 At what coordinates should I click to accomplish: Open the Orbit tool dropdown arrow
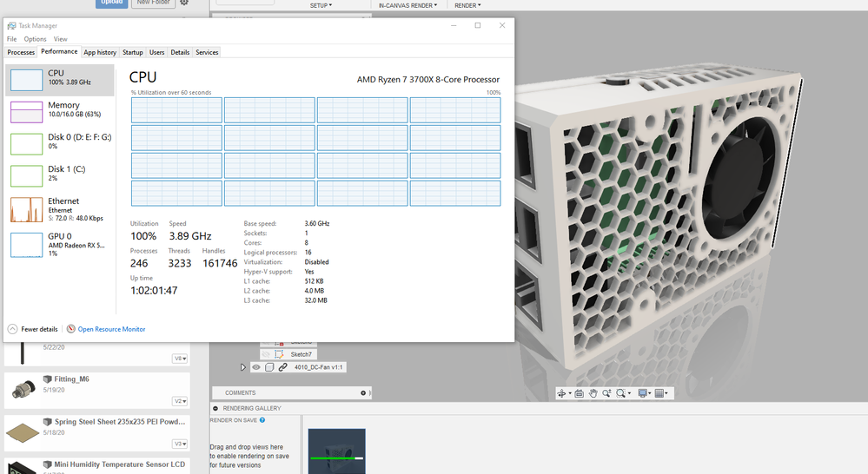pyautogui.click(x=570, y=394)
